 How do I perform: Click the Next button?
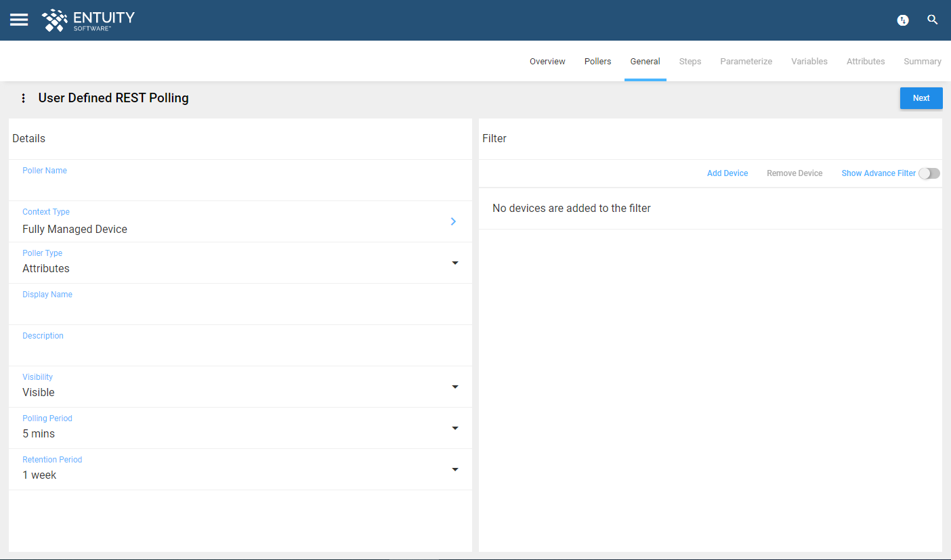click(x=921, y=98)
